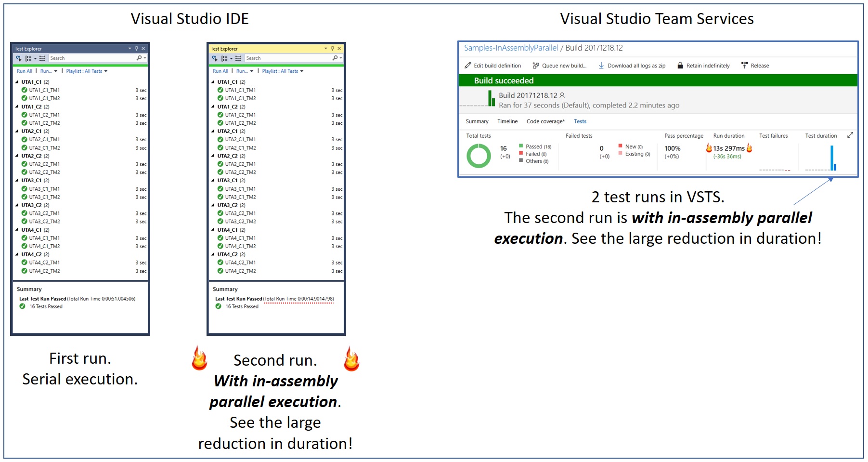Screen dimensions: 868x462
Task: Open Playlist: All Tests dropdown in second-run Test Explorer
Action: (x=283, y=71)
